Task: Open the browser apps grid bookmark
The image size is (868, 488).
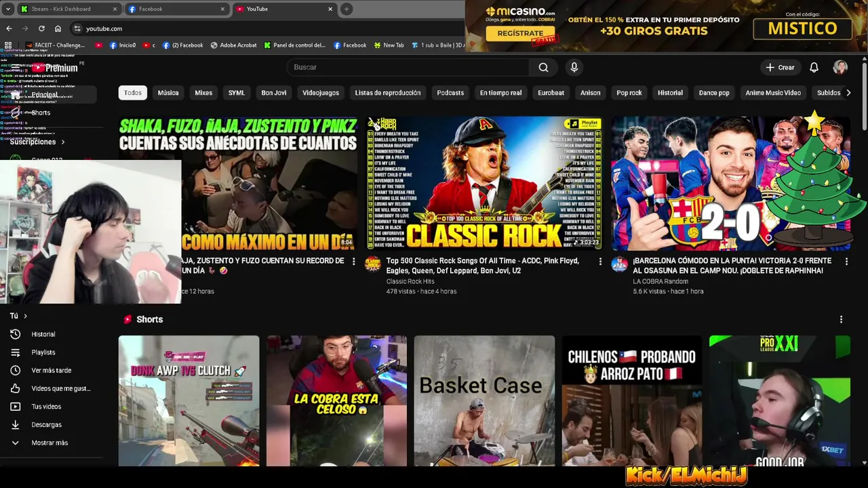Action: (x=8, y=45)
